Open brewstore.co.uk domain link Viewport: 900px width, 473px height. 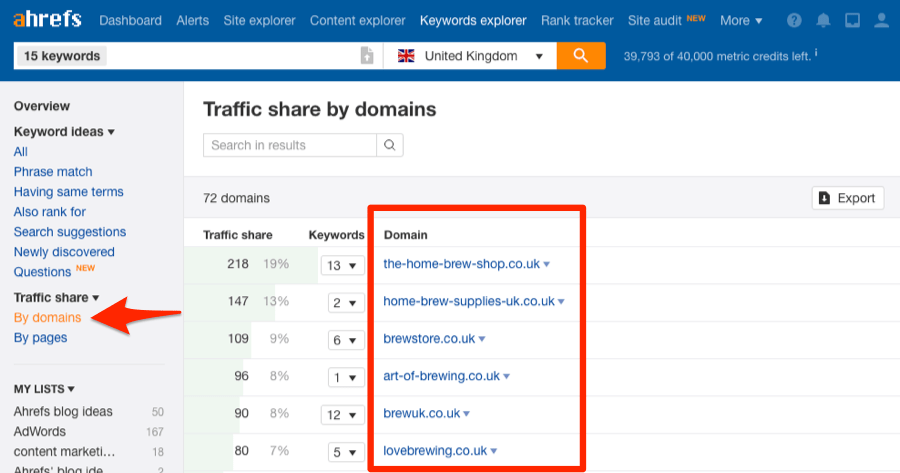coord(429,339)
